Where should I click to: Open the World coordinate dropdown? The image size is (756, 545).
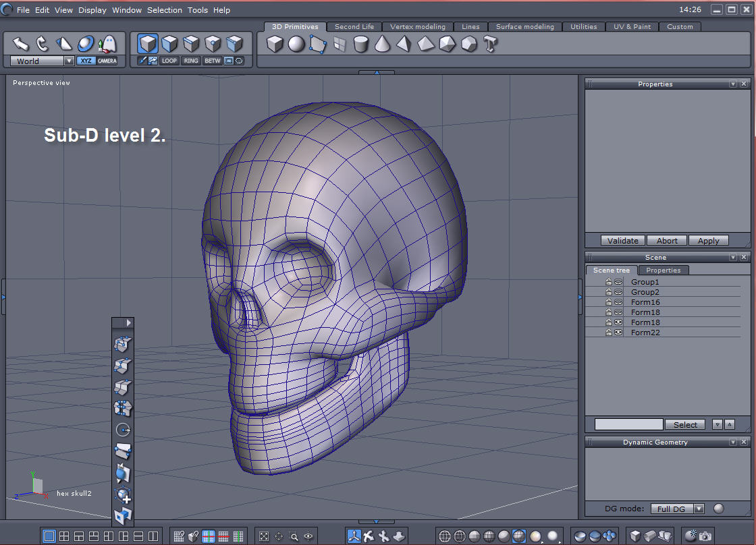(x=69, y=61)
